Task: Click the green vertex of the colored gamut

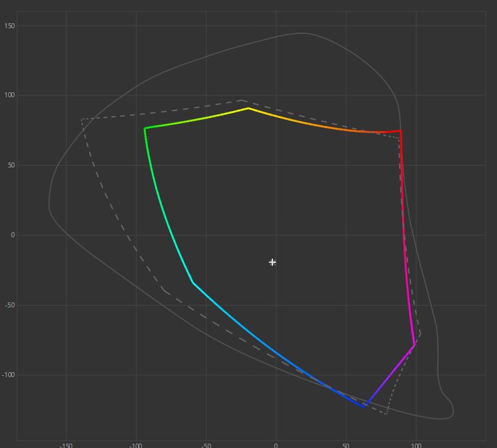Action: [145, 129]
